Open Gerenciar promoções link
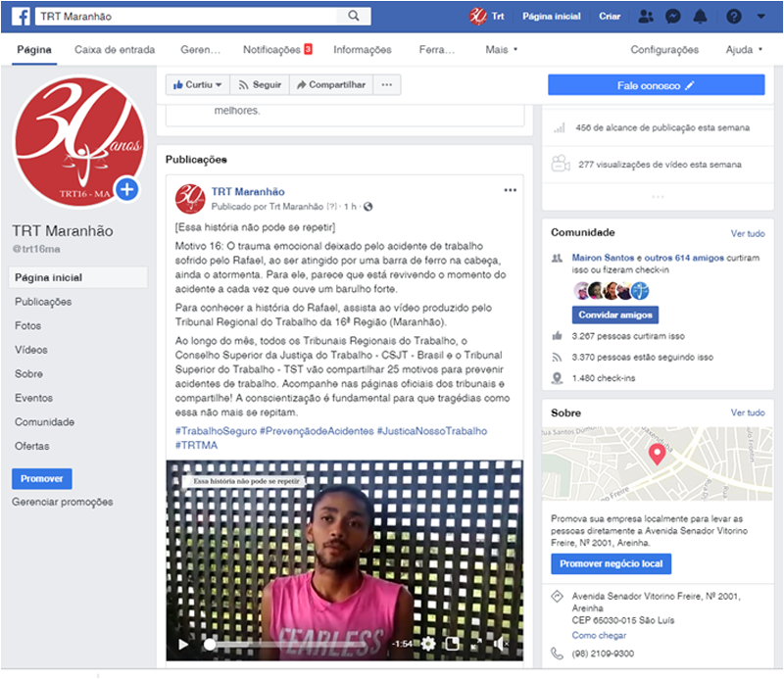 pyautogui.click(x=63, y=502)
